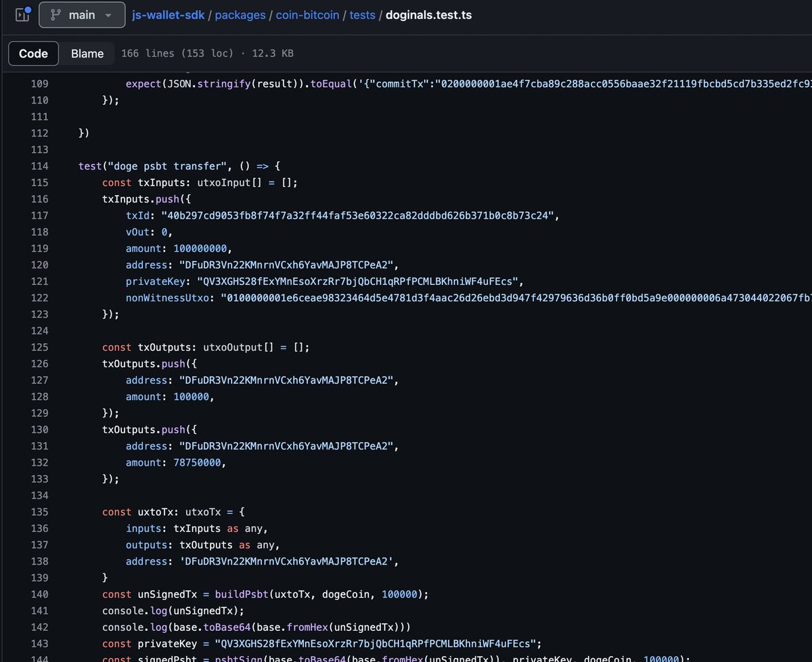Viewport: 812px width, 662px height.
Task: Click line number 140
Action: [40, 594]
